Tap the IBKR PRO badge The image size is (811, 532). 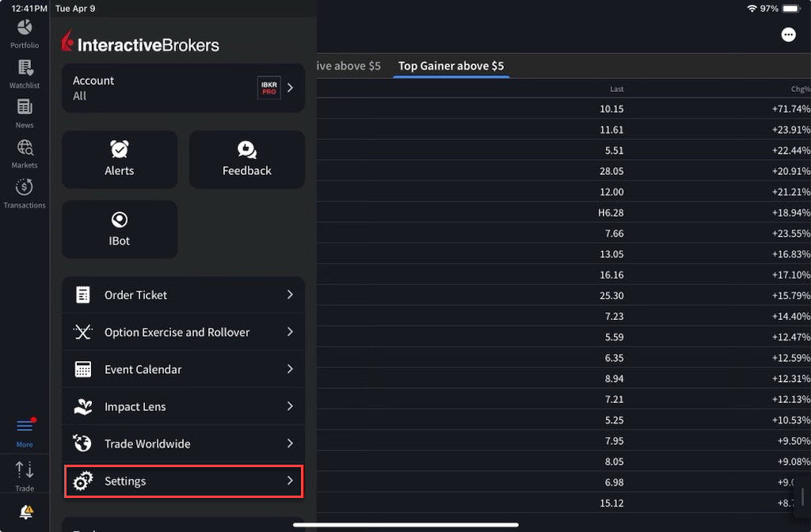269,88
